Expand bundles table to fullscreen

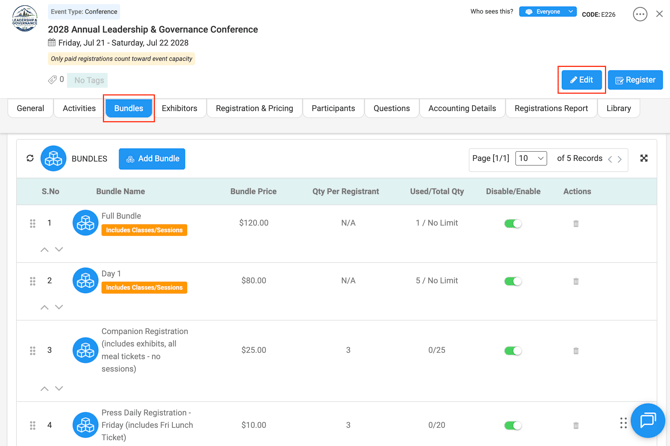(x=644, y=158)
